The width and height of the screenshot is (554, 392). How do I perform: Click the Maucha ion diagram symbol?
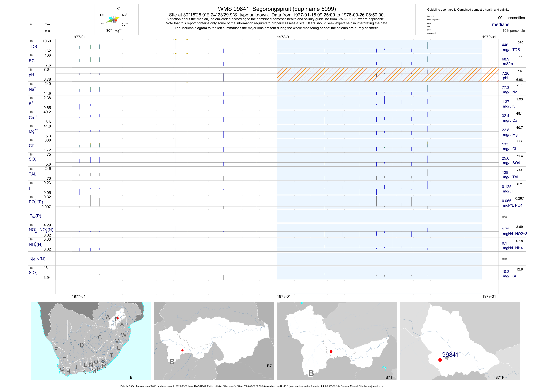coord(113,20)
